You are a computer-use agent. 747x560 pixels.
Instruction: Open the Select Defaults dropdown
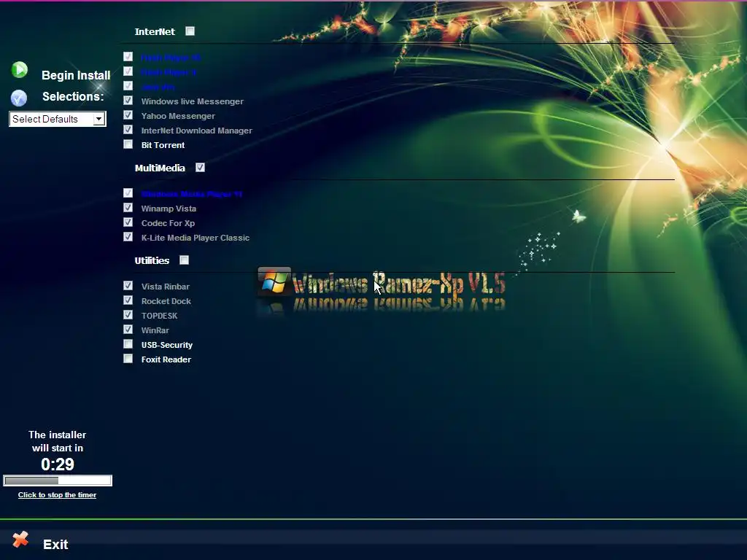pyautogui.click(x=57, y=119)
